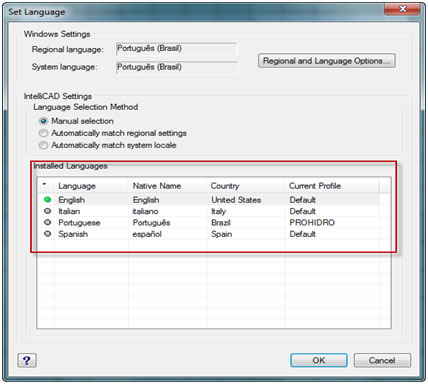
Task: Select the English language row
Action: 209,200
